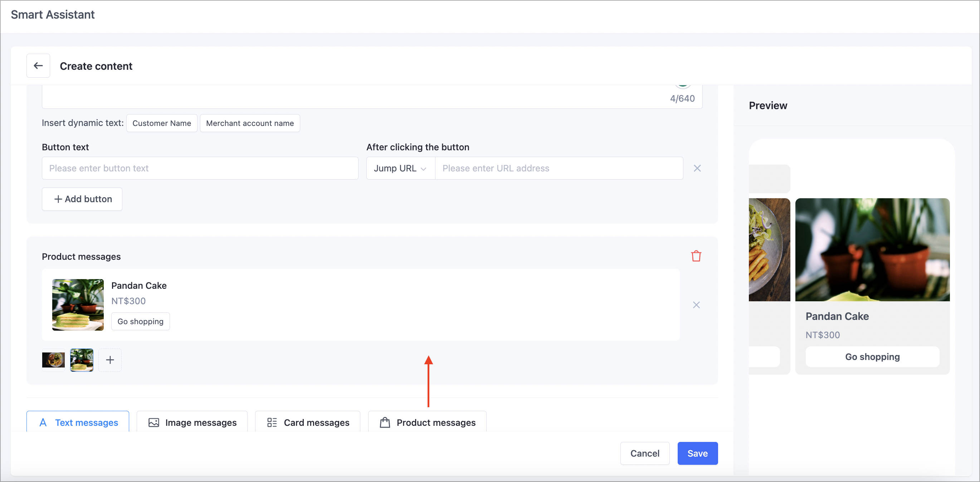Click the After clicking the button label

click(418, 147)
